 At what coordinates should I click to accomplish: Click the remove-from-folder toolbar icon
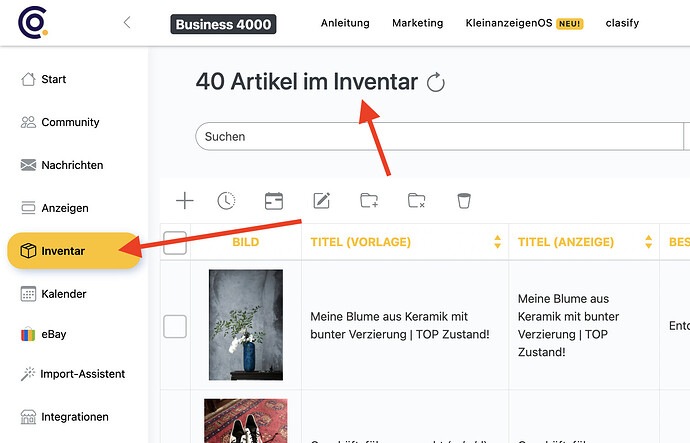(x=417, y=201)
